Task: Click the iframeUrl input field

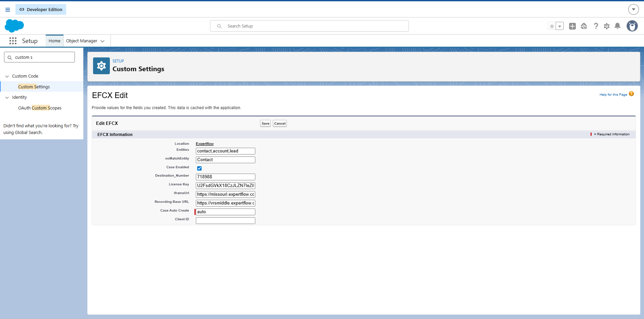Action: click(x=225, y=194)
